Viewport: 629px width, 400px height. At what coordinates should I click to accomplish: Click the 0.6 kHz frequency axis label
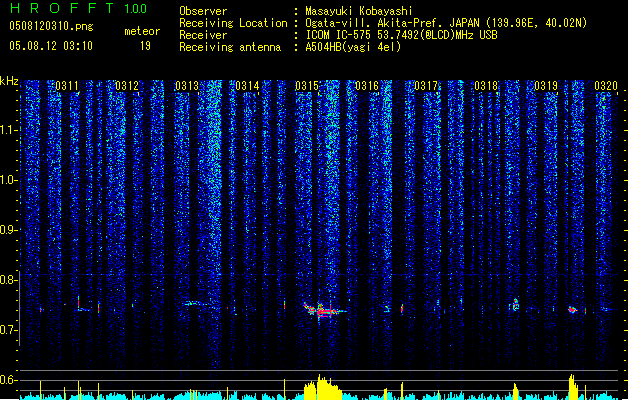pyautogui.click(x=9, y=380)
